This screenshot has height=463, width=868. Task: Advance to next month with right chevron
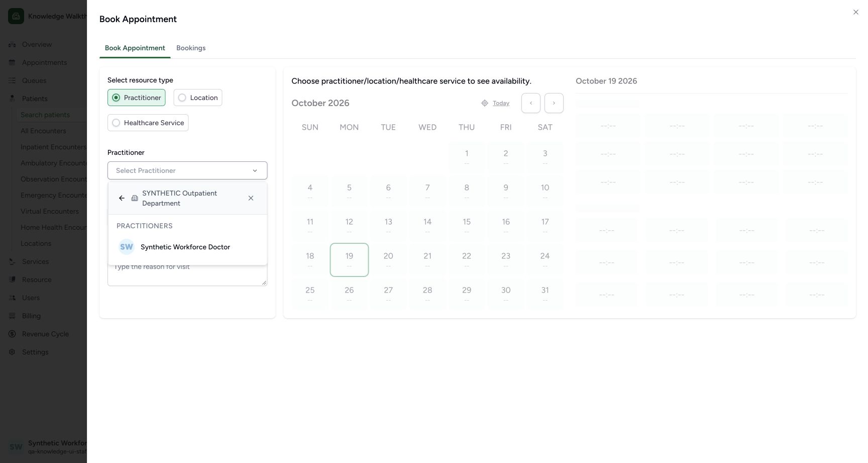point(554,103)
